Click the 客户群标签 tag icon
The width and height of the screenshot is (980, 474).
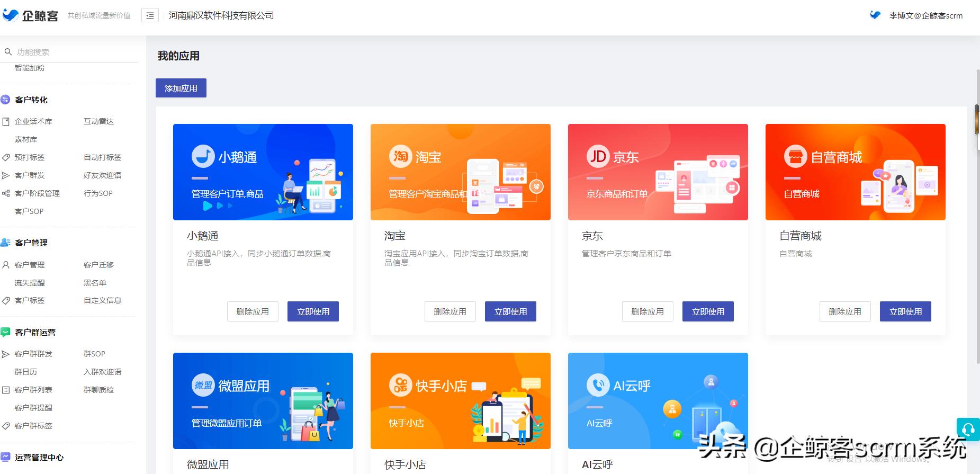[x=6, y=426]
